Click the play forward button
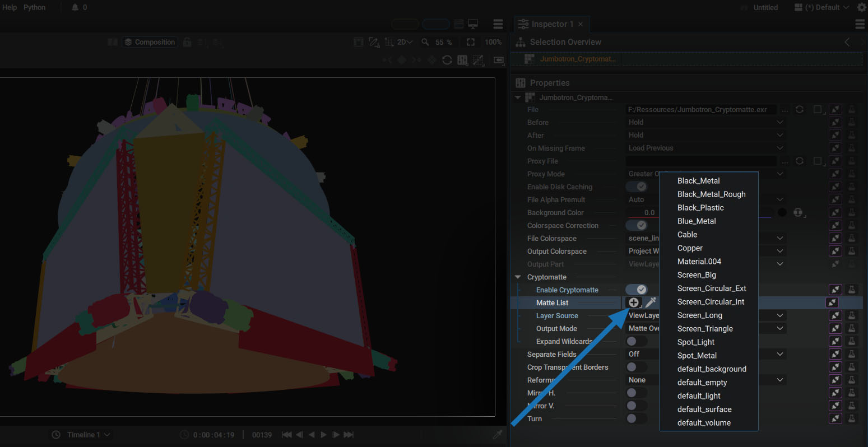The width and height of the screenshot is (868, 447). [323, 435]
